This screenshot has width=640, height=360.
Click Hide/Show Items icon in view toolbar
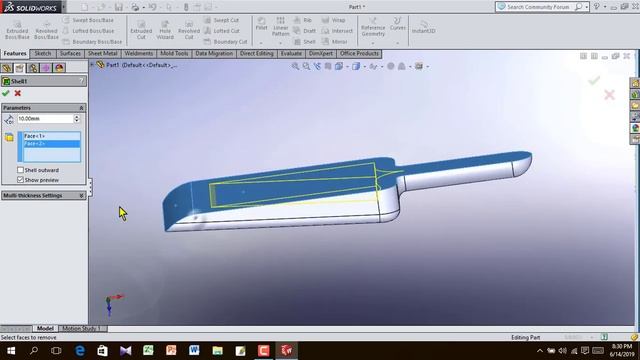point(373,66)
